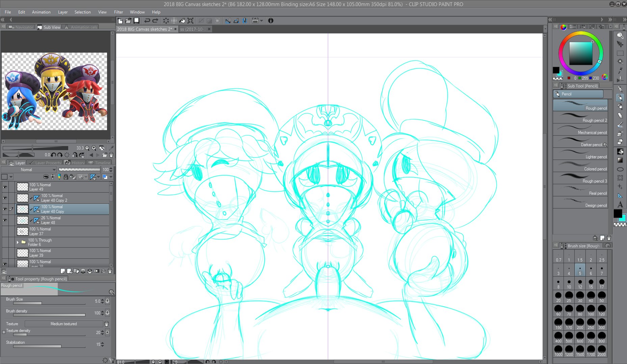Select brush size 12 preset

click(580, 284)
